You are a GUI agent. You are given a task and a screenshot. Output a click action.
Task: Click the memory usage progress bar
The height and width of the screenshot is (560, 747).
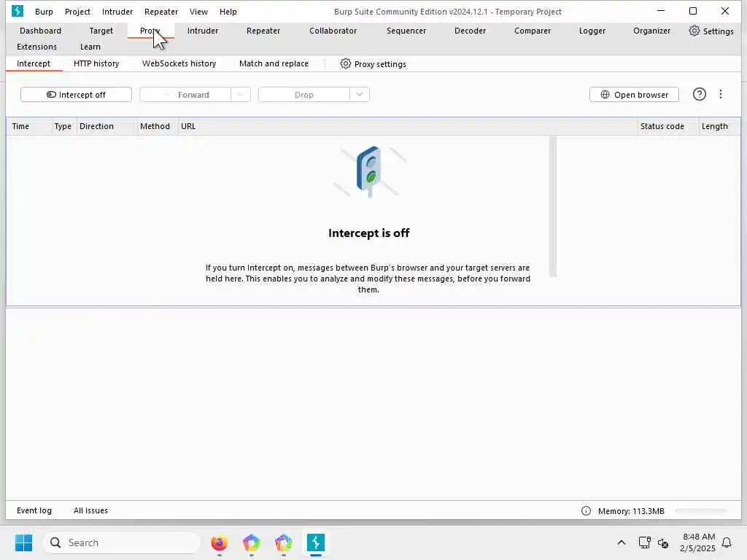pos(701,510)
